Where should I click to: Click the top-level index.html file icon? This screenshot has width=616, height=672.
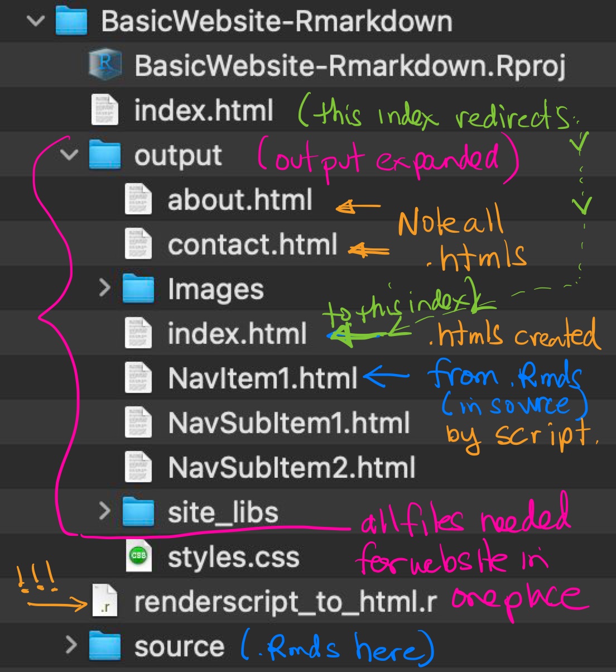click(x=105, y=110)
